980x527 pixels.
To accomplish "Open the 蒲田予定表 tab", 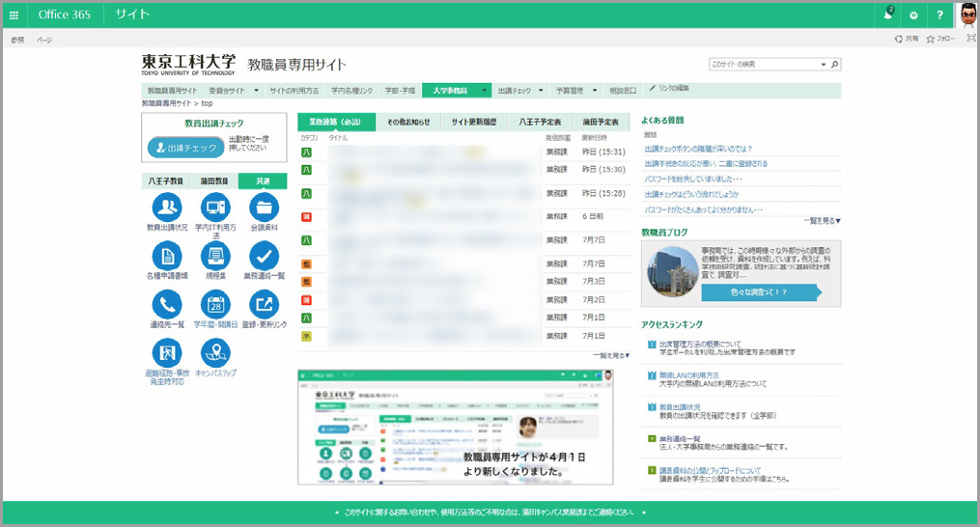I will coord(602,122).
